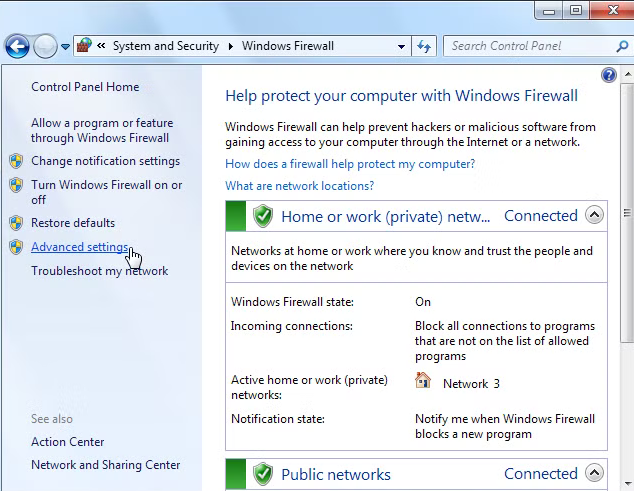Minimize the Windows Firewall window

point(548,11)
